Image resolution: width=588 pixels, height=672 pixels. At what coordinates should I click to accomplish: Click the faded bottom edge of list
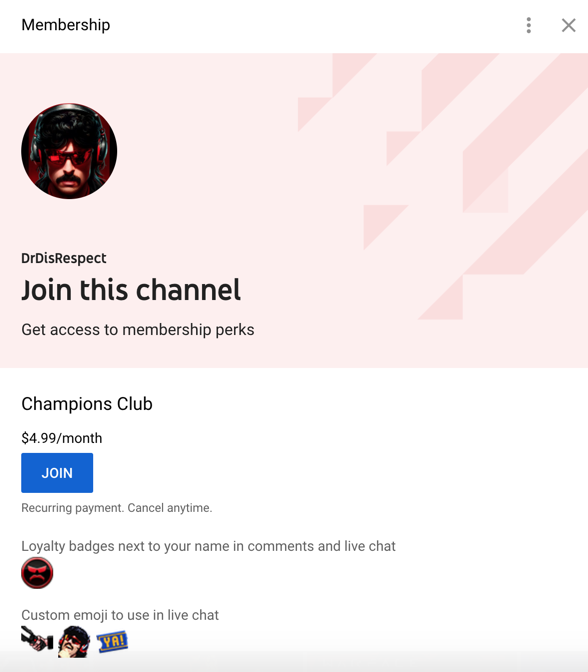click(294, 663)
